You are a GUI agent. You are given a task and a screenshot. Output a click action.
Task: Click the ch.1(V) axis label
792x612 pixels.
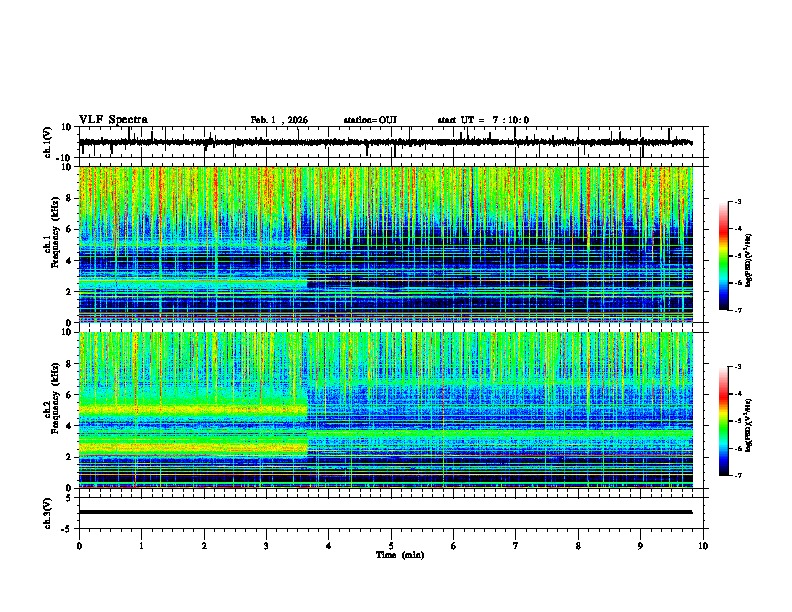coord(48,142)
